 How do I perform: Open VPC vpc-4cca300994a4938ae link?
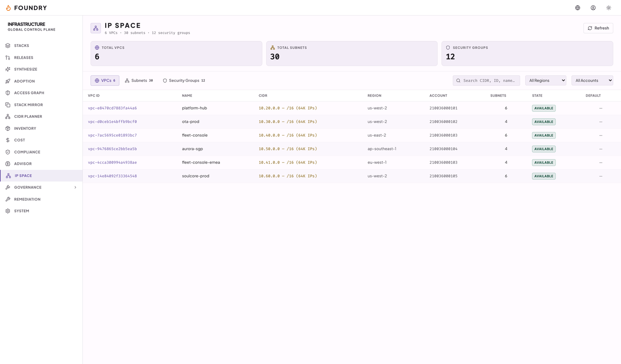tap(112, 163)
